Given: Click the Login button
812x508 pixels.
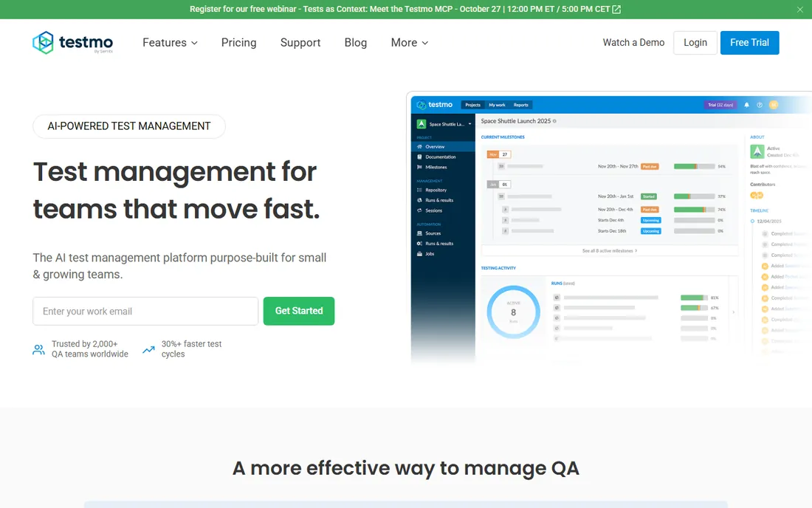Looking at the screenshot, I should [695, 43].
